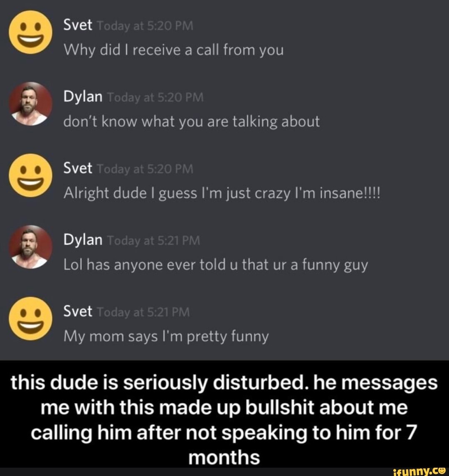Click Dylan's username at 5:21 PM message

(83, 240)
